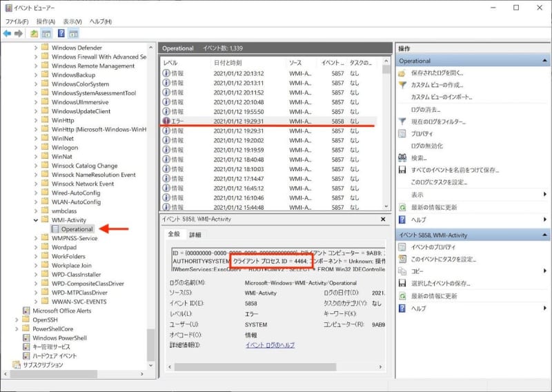Expand the WMPNSS-Service tree node
Viewport: 552px width, 392px height.
(x=36, y=238)
